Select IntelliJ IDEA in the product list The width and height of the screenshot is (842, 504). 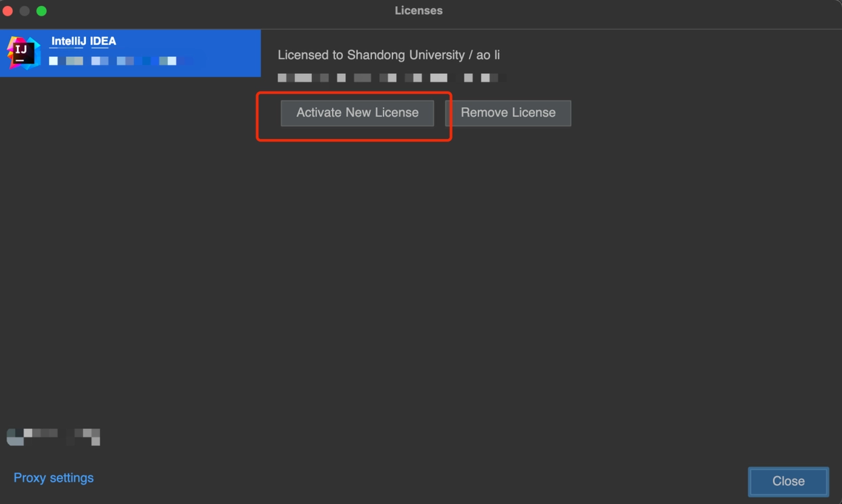point(130,53)
